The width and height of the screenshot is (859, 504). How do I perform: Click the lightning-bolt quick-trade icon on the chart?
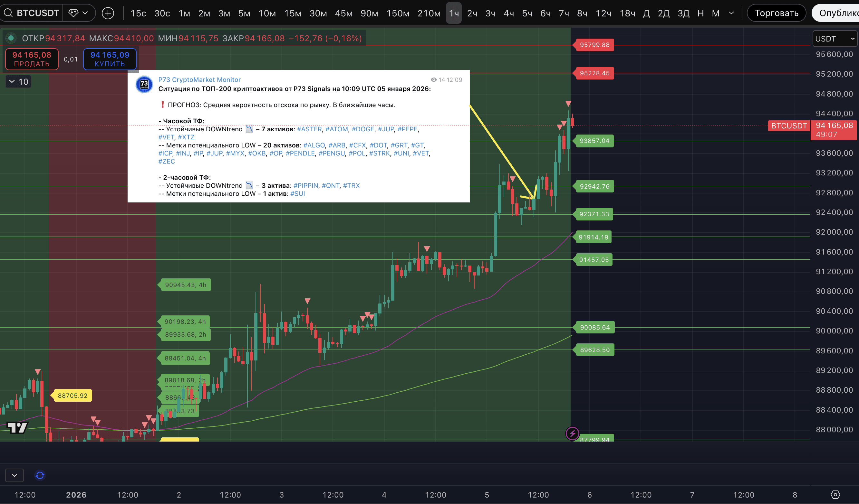(573, 434)
